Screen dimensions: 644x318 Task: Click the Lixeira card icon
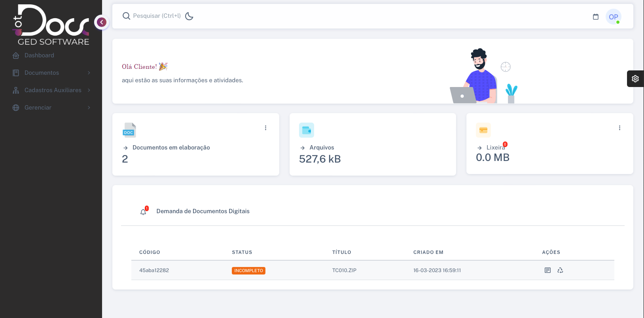(x=483, y=130)
